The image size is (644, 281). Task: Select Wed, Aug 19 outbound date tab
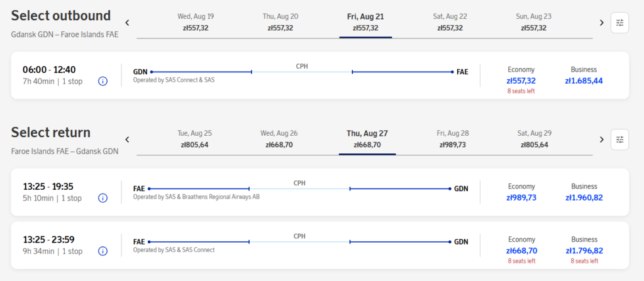(196, 22)
